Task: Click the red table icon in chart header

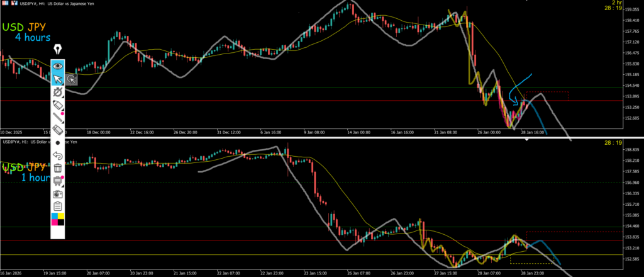Action: (x=4, y=4)
